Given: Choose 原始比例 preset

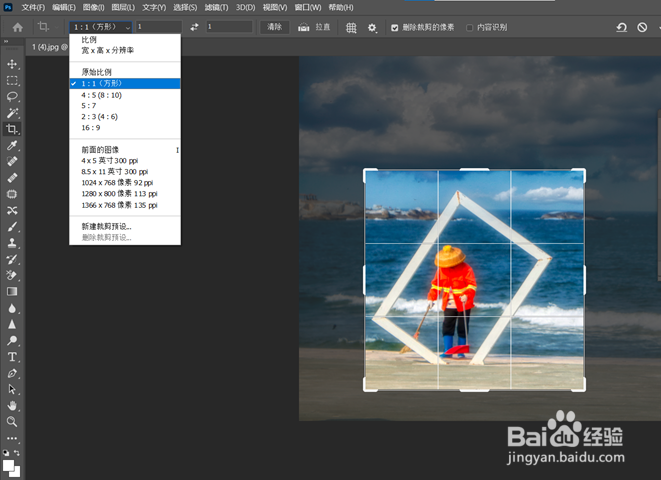Looking at the screenshot, I should coord(125,72).
